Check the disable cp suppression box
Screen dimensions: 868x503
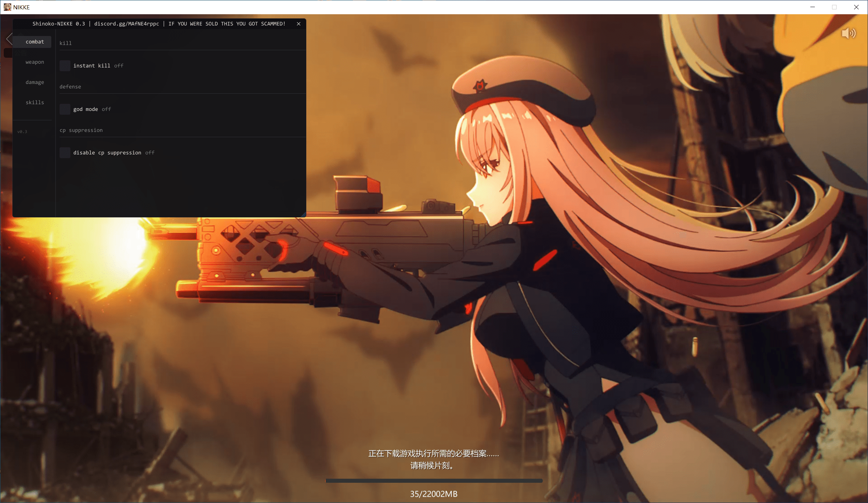[65, 153]
